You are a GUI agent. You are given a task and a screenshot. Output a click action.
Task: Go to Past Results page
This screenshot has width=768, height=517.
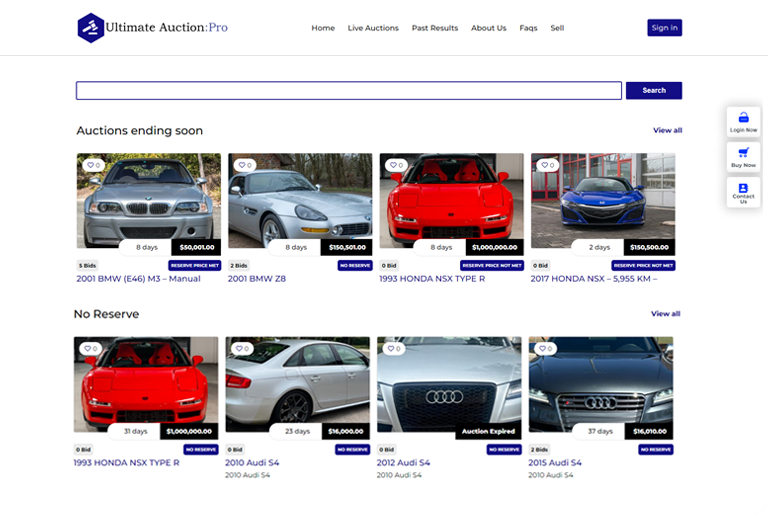[x=434, y=28]
